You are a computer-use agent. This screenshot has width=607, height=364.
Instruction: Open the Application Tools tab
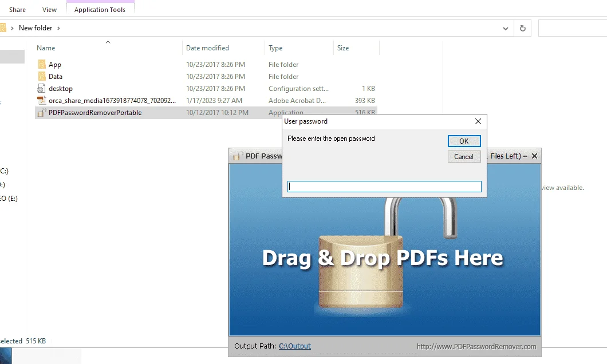coord(100,10)
